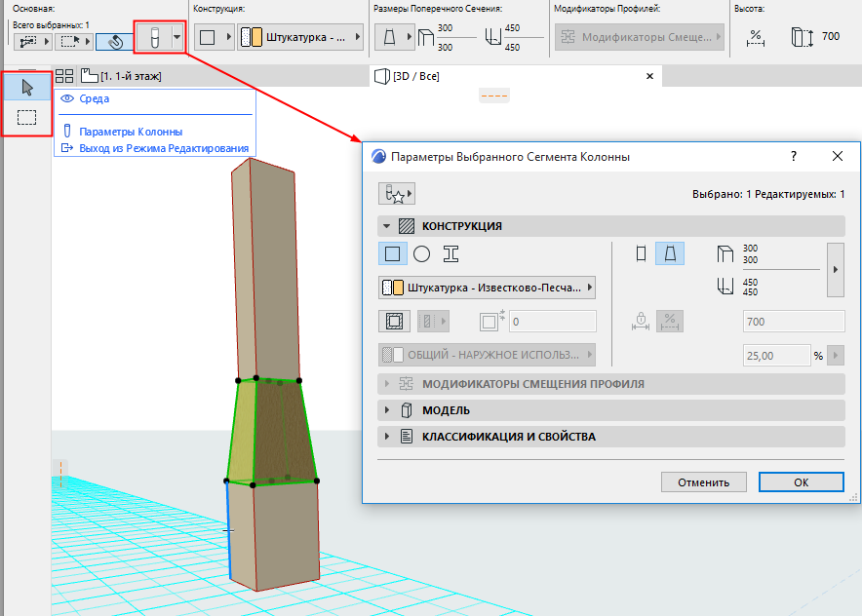Open the Favorites star button in dialog

[x=397, y=194]
